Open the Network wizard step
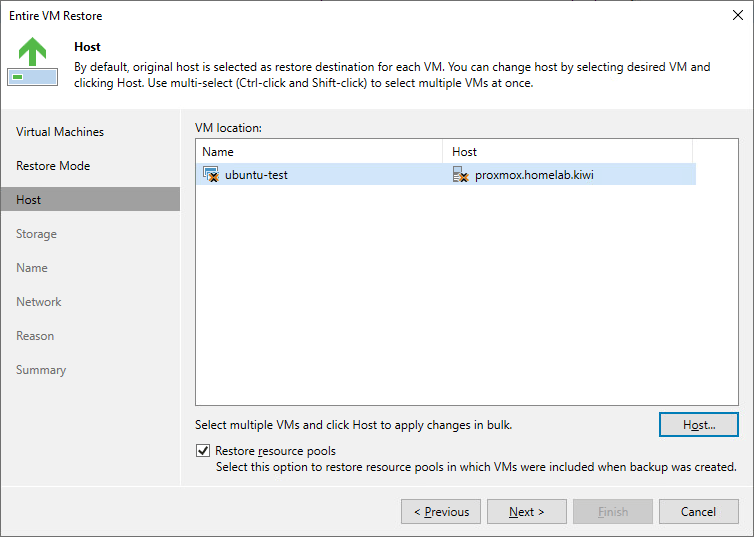The width and height of the screenshot is (754, 537). [39, 302]
